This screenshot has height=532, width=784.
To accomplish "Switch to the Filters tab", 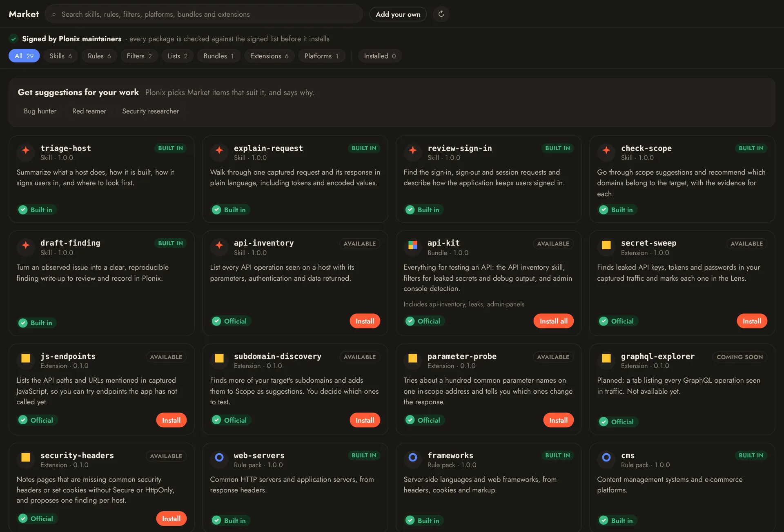I will coord(139,56).
